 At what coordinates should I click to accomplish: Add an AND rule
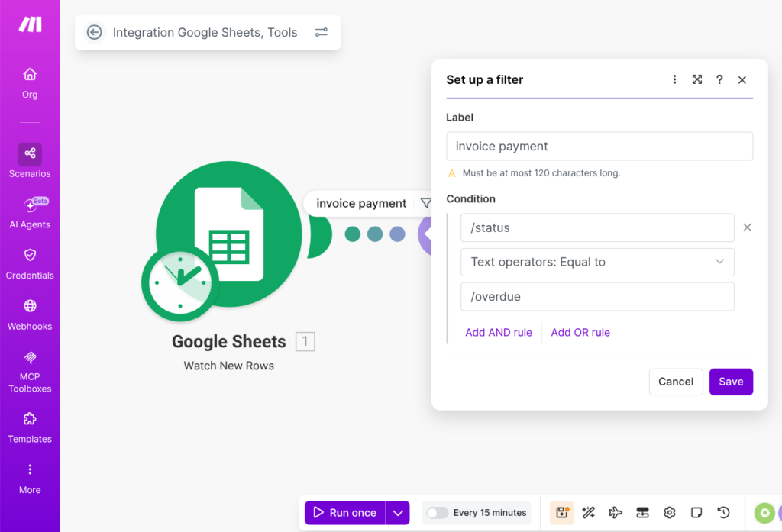499,333
